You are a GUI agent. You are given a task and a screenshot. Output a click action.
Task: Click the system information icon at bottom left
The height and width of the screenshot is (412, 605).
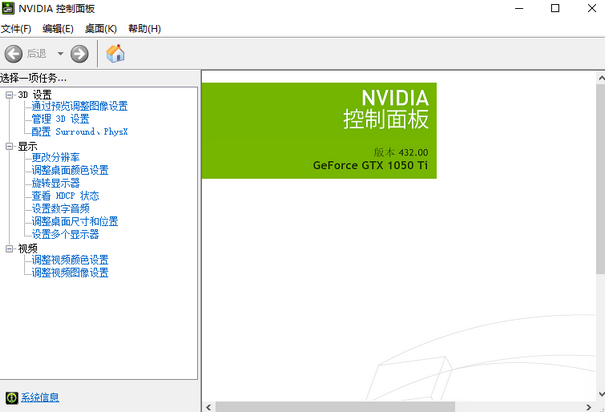click(11, 397)
